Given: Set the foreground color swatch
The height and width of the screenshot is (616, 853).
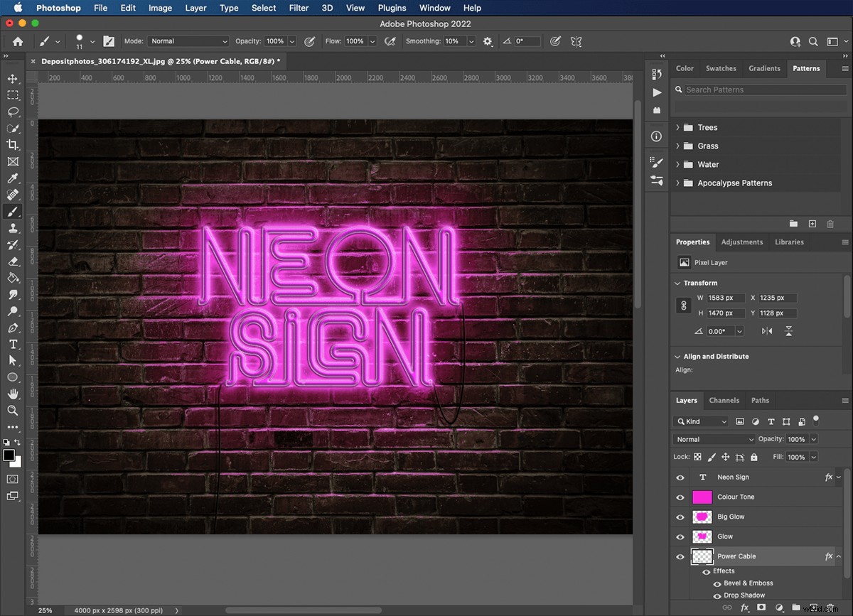Looking at the screenshot, I should pos(9,455).
